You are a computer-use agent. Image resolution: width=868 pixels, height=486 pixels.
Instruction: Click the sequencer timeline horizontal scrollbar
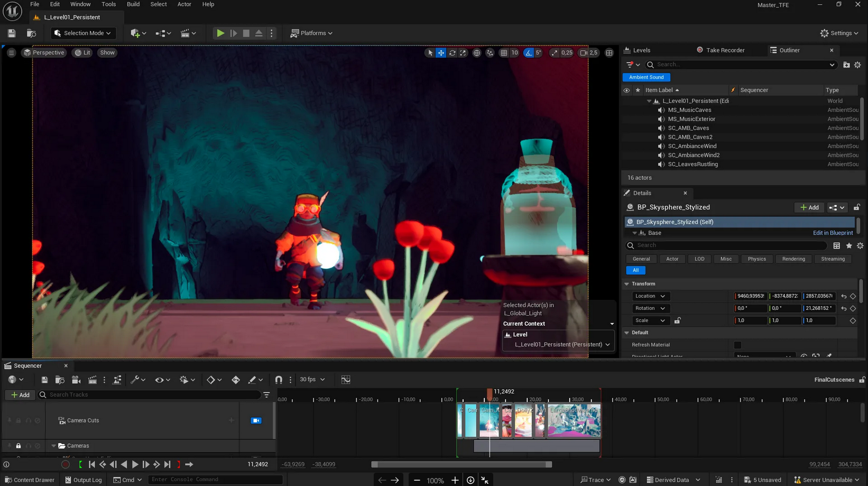pos(461,464)
